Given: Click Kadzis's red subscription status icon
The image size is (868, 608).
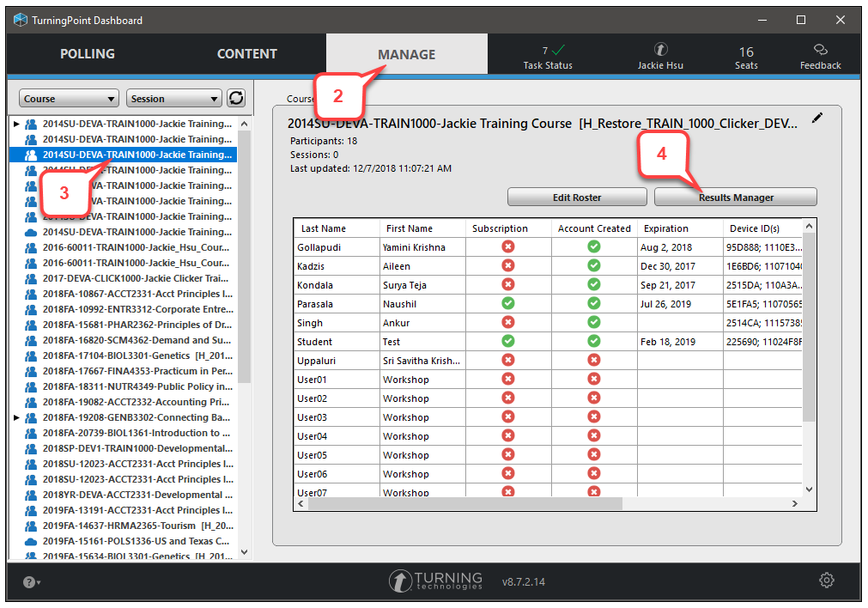Looking at the screenshot, I should (x=507, y=265).
